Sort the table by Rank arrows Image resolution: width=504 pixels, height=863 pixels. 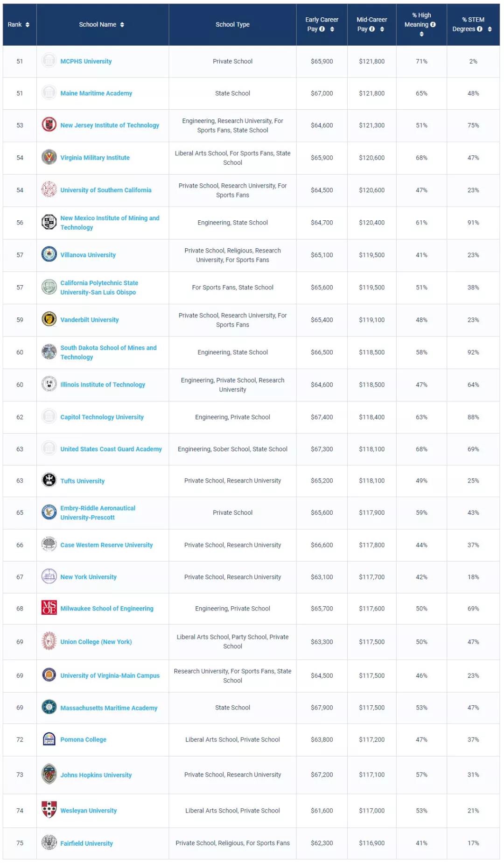pos(28,25)
